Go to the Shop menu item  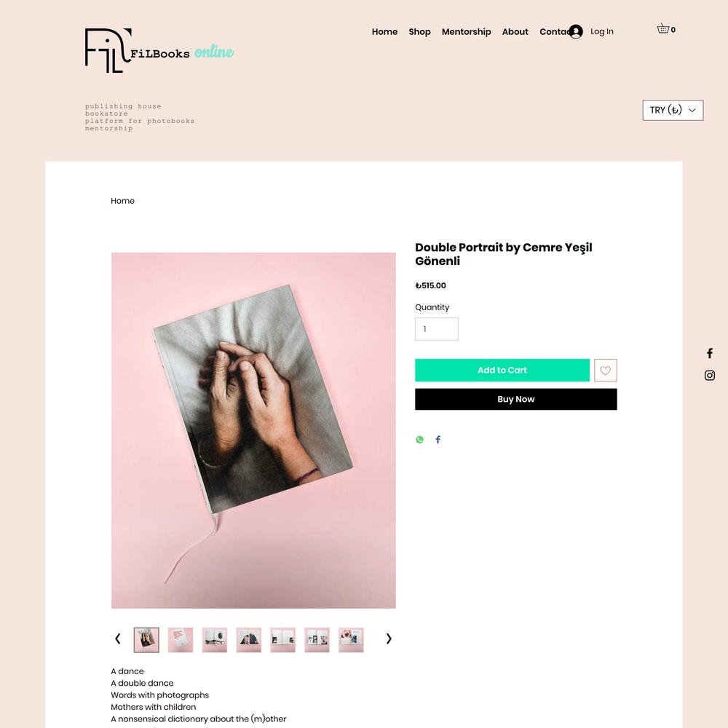click(420, 31)
